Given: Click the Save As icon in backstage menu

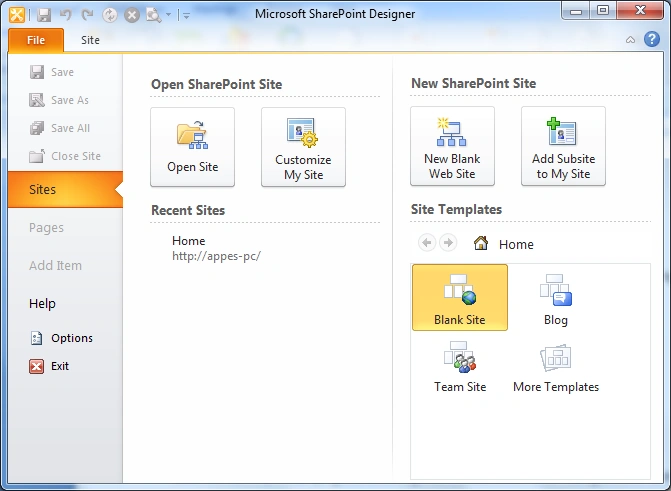Looking at the screenshot, I should (37, 100).
